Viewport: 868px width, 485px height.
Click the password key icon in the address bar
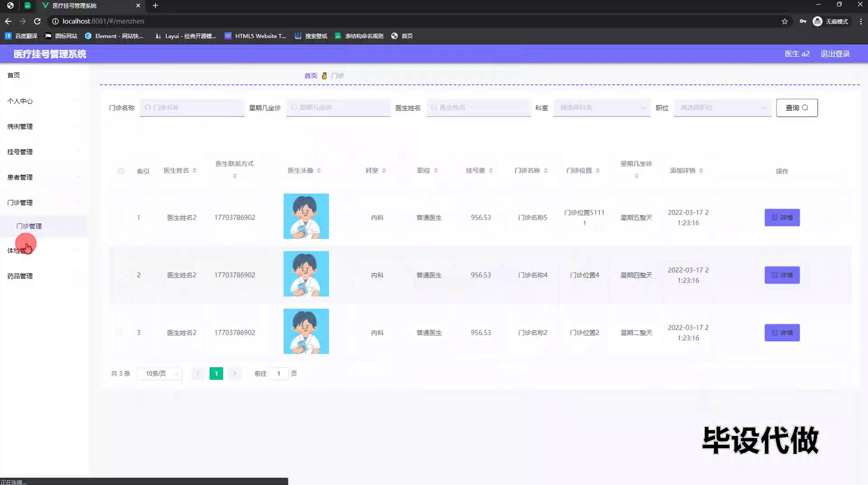pyautogui.click(x=803, y=21)
